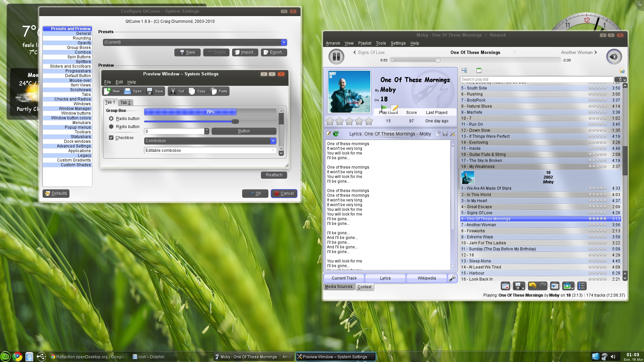644x362 pixels.
Task: Click the Amarok track seek slider handle
Action: 438,60
